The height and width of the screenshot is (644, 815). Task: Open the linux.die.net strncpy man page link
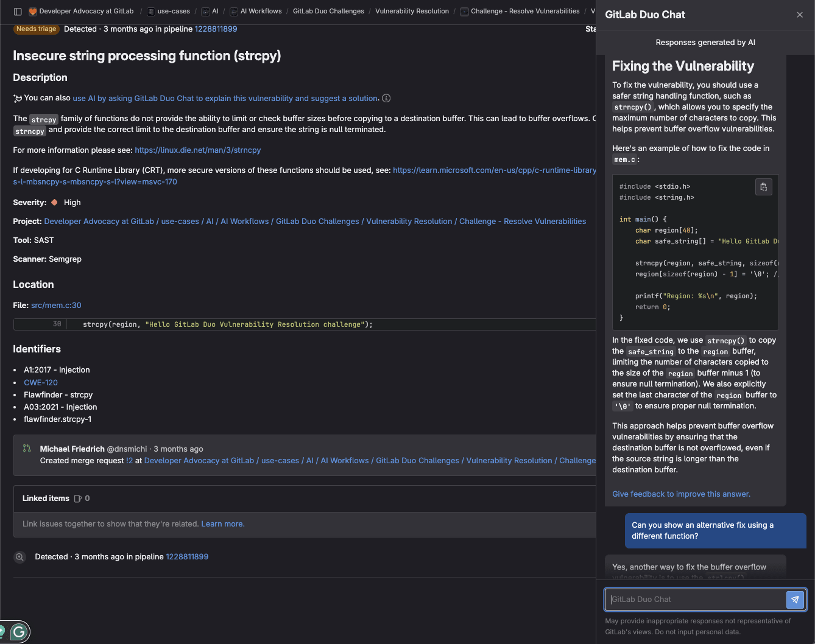tap(198, 150)
